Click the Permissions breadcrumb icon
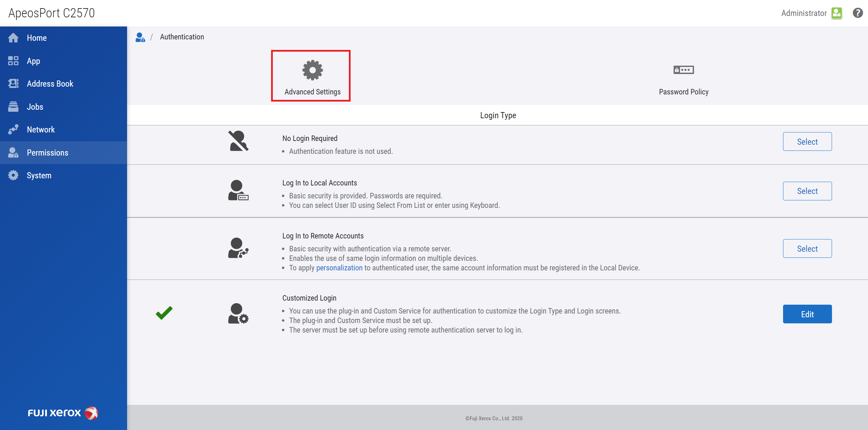 140,37
